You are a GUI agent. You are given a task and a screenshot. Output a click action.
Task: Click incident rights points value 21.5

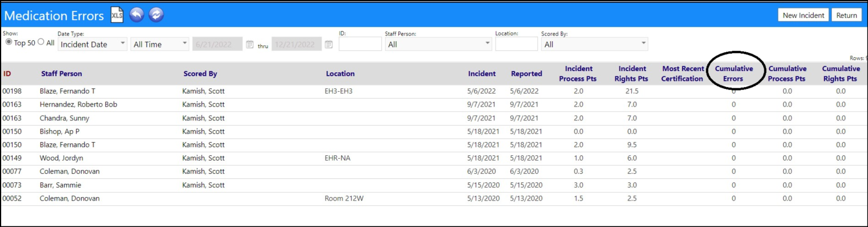(x=631, y=91)
